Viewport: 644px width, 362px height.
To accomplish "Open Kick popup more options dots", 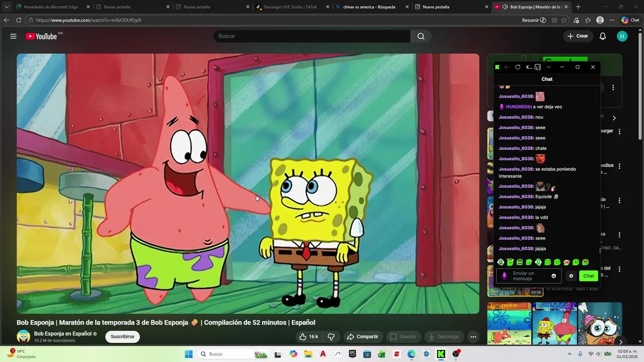I will (548, 67).
